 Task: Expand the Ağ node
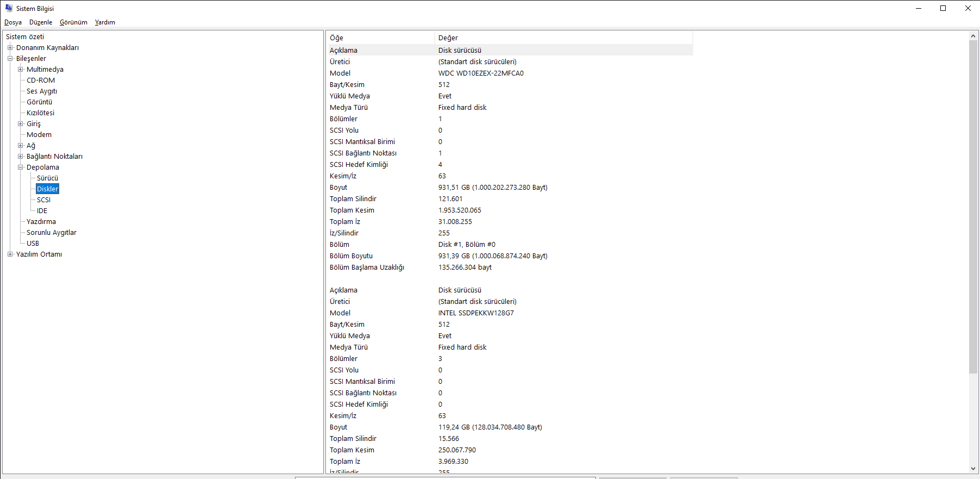pyautogui.click(x=20, y=146)
